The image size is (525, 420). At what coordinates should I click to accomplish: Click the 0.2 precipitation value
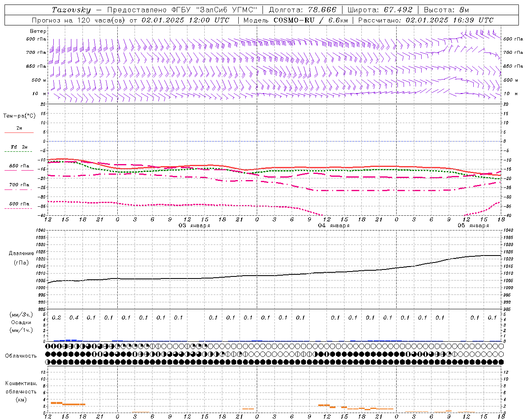click(x=57, y=318)
